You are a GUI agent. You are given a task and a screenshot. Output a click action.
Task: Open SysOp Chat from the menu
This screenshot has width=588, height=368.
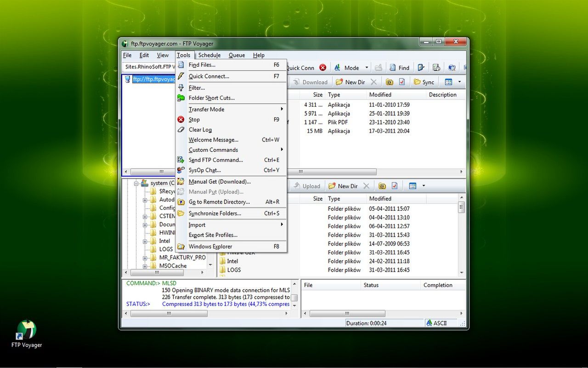click(231, 170)
